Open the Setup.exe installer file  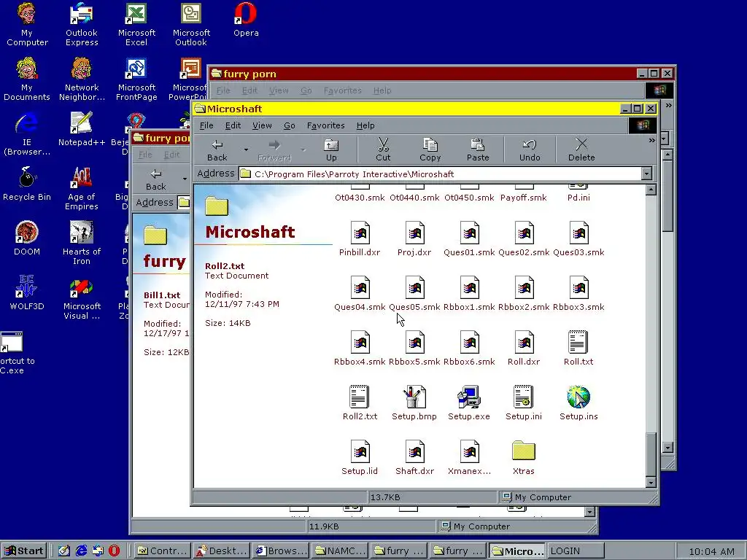tap(469, 402)
